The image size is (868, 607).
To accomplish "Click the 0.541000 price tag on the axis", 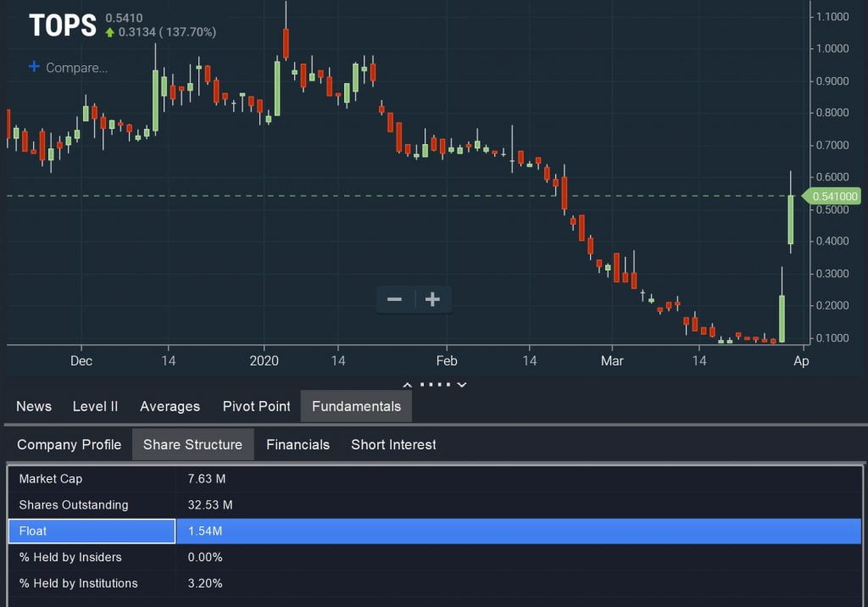I will click(833, 196).
